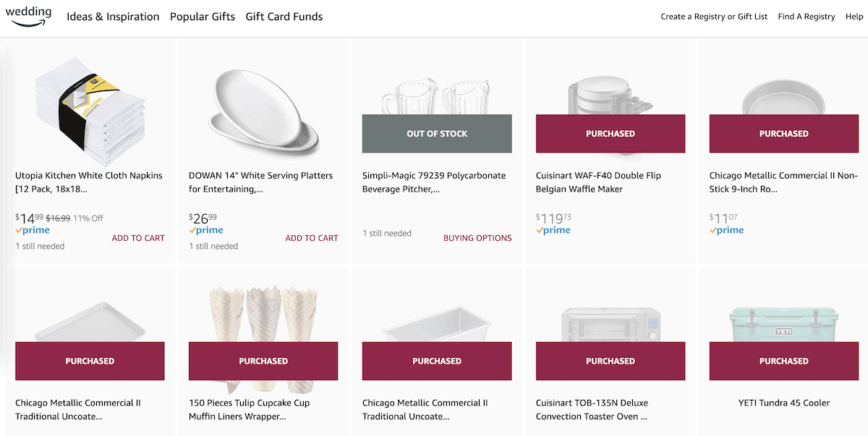Open Buying Options for Simpli-Magic beverage pitcher
Image resolution: width=868 pixels, height=436 pixels.
pos(477,237)
